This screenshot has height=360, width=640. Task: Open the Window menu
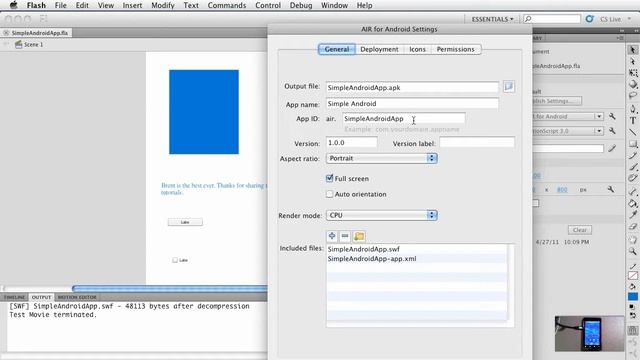pyautogui.click(x=334, y=5)
